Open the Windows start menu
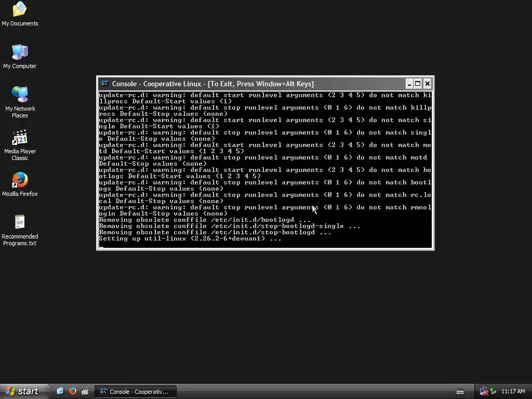 click(x=24, y=391)
